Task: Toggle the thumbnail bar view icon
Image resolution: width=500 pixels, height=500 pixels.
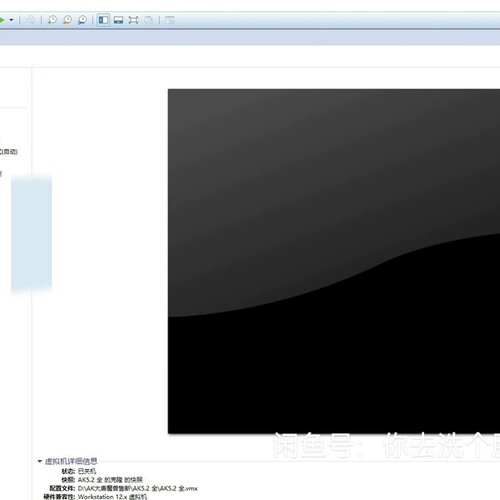Action: coord(118,20)
